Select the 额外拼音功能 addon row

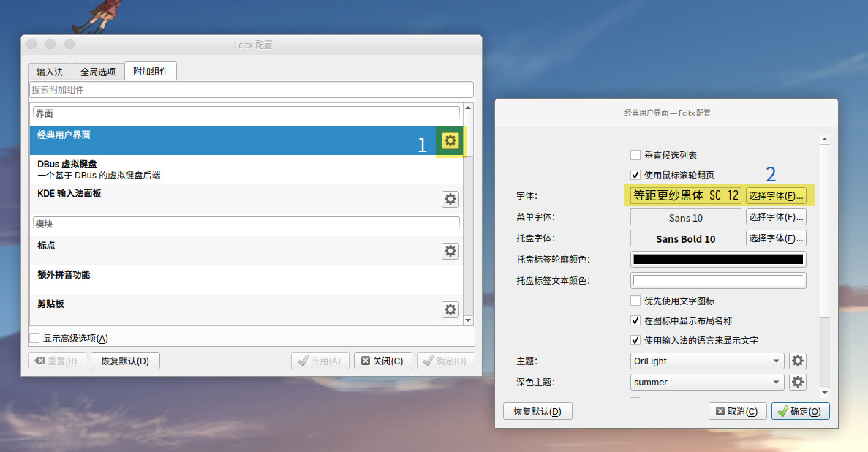pyautogui.click(x=246, y=279)
